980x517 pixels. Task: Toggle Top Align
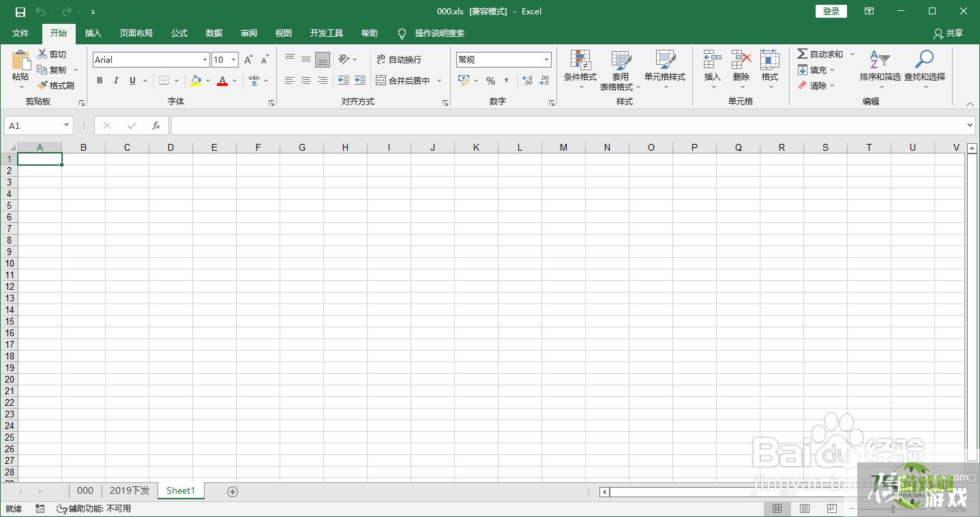click(290, 59)
